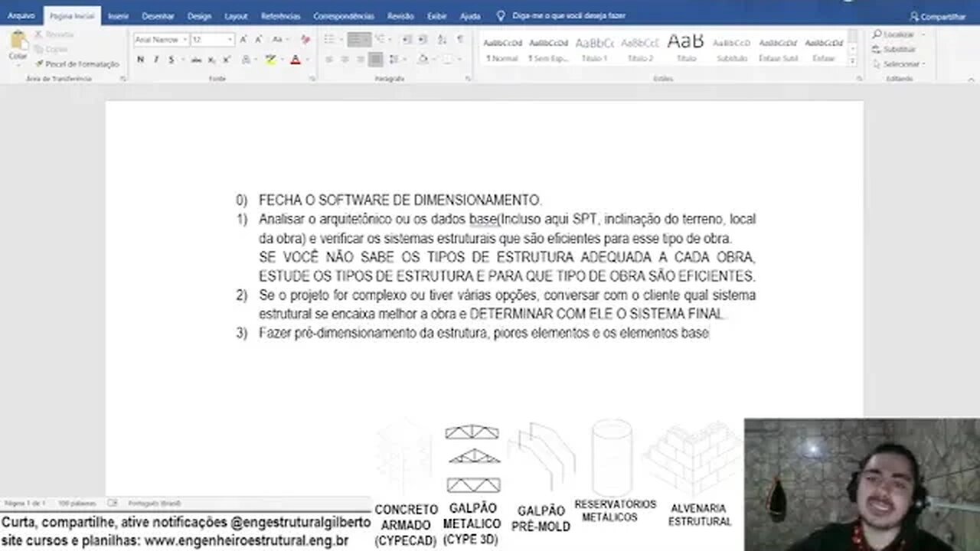The image size is (980, 551).
Task: Switch to Design tab
Action: 199,15
